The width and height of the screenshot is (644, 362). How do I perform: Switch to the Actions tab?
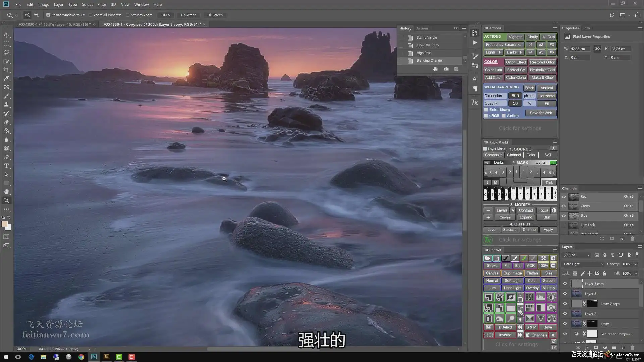422,28
